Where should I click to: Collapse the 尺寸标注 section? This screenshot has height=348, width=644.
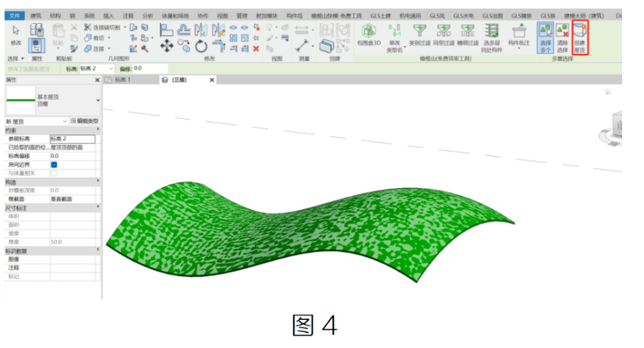(98, 207)
